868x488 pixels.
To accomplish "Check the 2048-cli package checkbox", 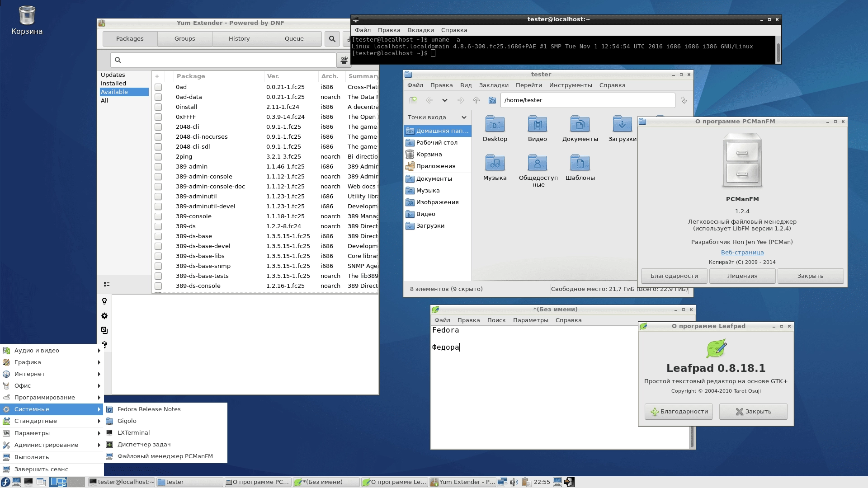I will point(158,127).
